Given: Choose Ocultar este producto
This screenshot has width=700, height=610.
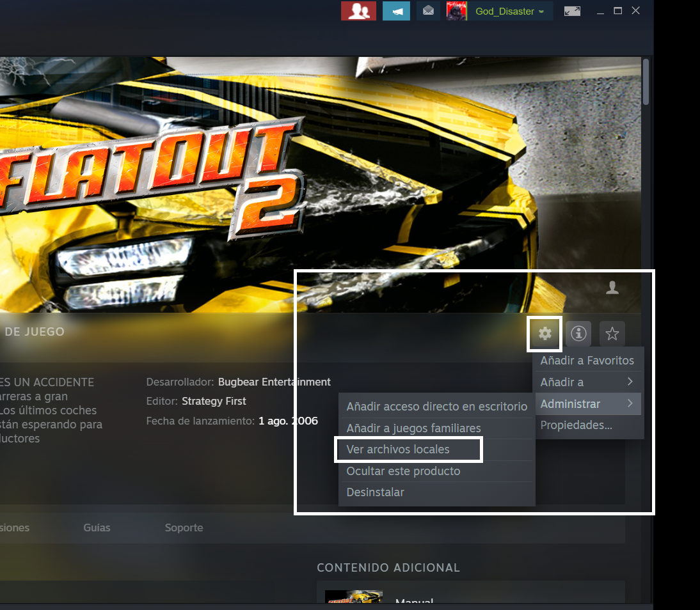Looking at the screenshot, I should (436, 471).
